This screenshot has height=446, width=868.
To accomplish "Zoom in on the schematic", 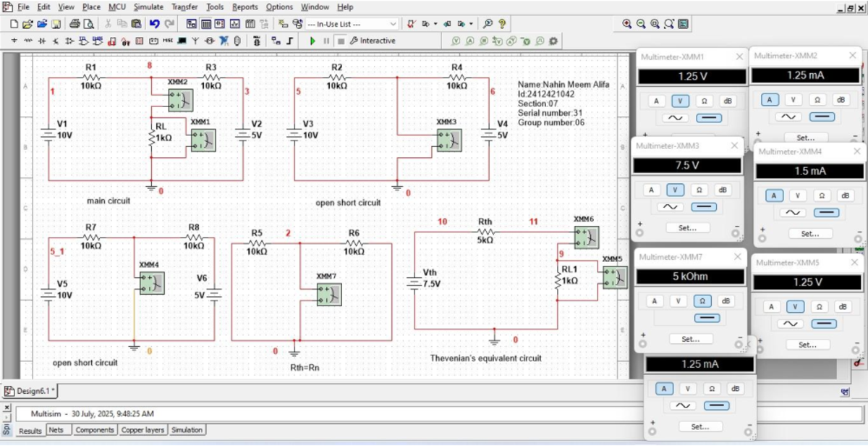I will (x=627, y=24).
